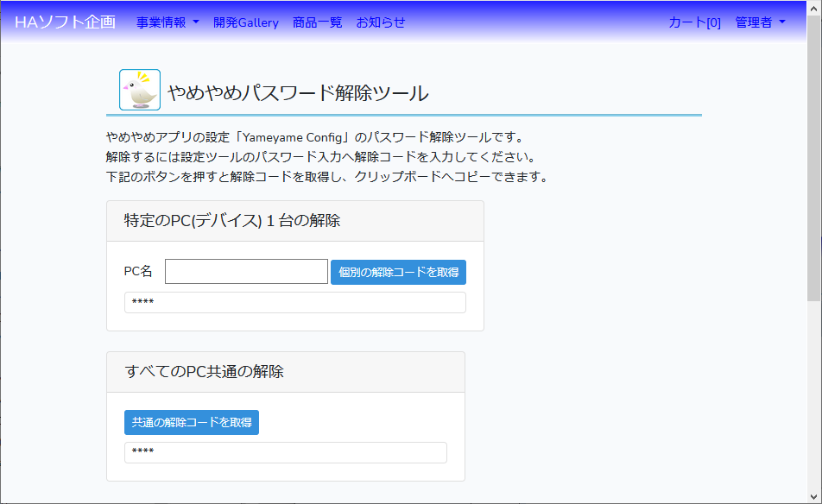Click the line starting 解除するには設定ツール
Screen dimensions: 822x504
point(321,157)
